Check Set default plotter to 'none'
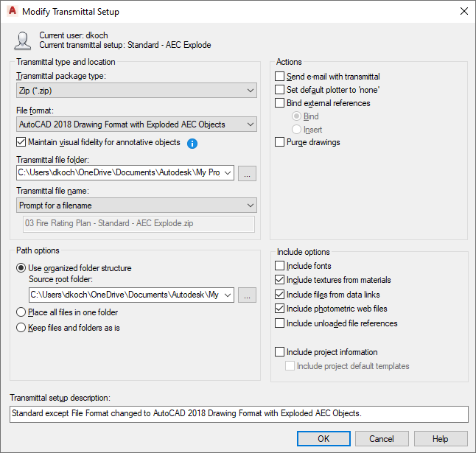Viewport: 476px width, 453px height. (279, 90)
